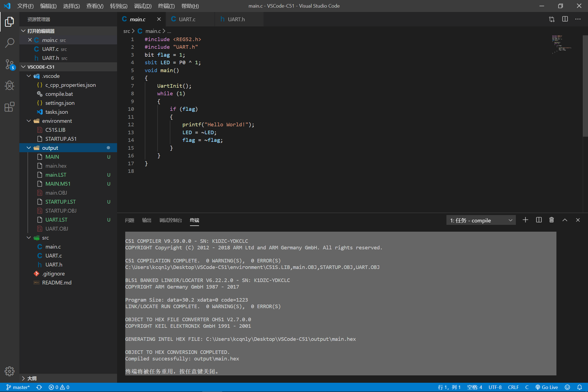Image resolution: width=588 pixels, height=392 pixels.
Task: Change encoding by clicking UTF-8
Action: pyautogui.click(x=495, y=387)
